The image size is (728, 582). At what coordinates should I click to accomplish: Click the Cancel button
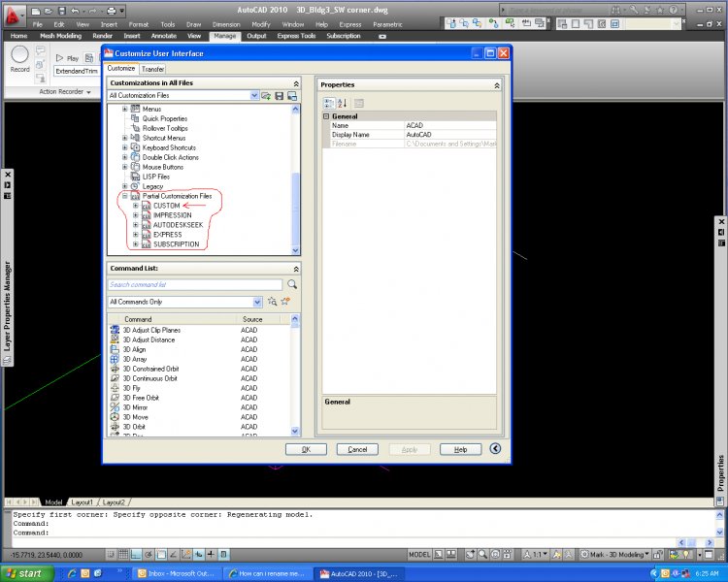357,449
